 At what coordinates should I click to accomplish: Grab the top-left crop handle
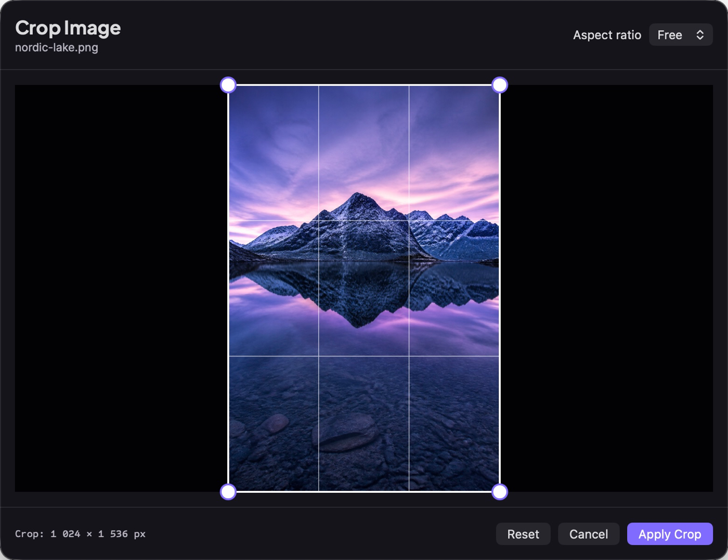point(228,85)
